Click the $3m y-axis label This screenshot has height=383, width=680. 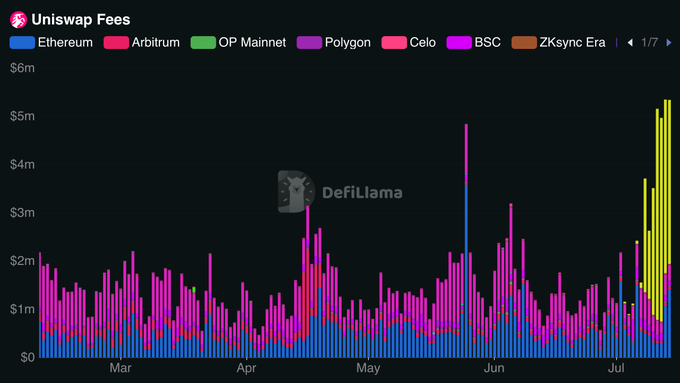[22, 213]
